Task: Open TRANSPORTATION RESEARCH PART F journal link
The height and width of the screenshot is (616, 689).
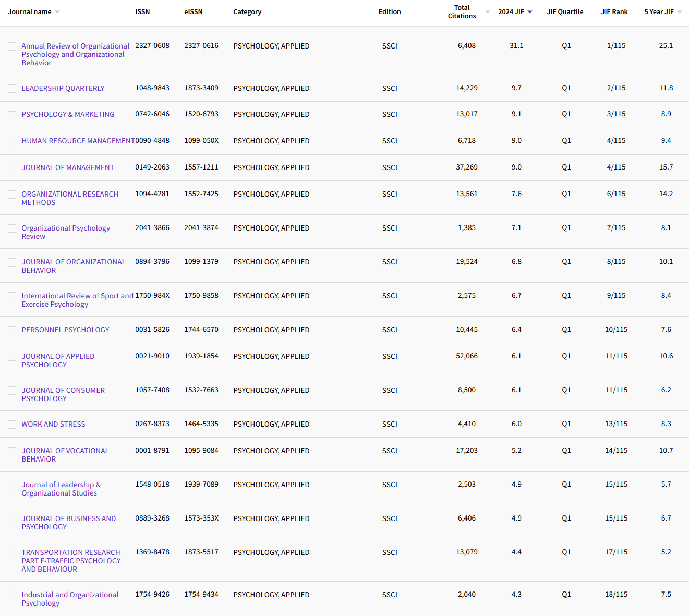Action: point(71,561)
